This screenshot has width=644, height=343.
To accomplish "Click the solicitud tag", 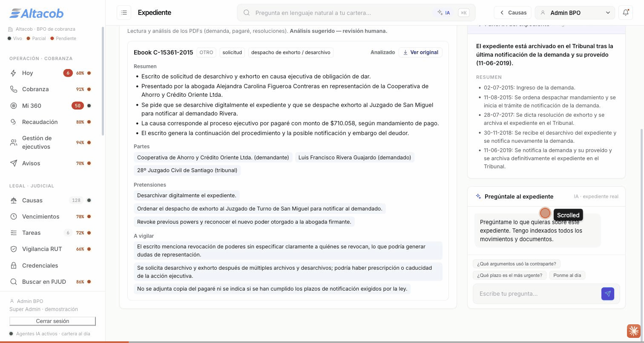I will pyautogui.click(x=232, y=52).
